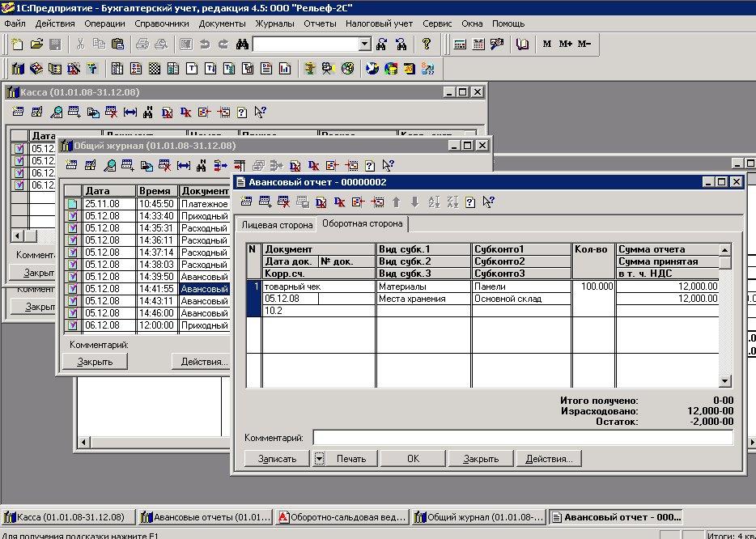
Task: Click the table scrollbar down arrow in Авансовый отчет
Action: point(724,381)
